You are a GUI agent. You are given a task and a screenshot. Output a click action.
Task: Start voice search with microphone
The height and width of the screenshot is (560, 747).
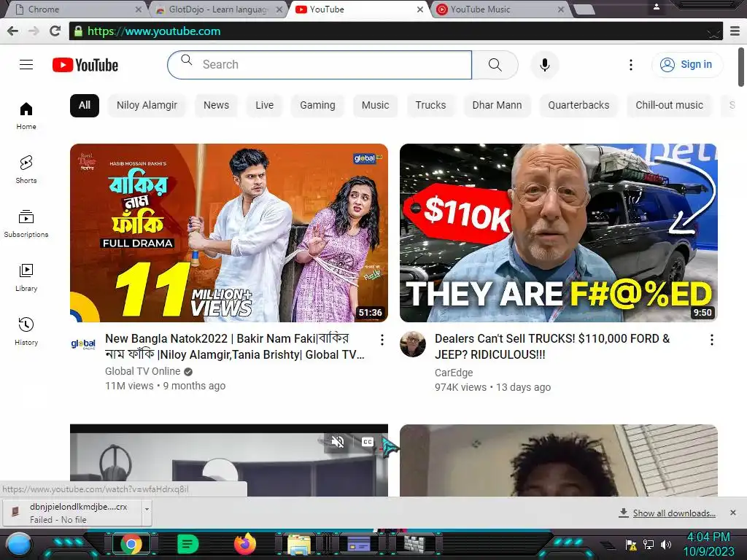tap(545, 65)
